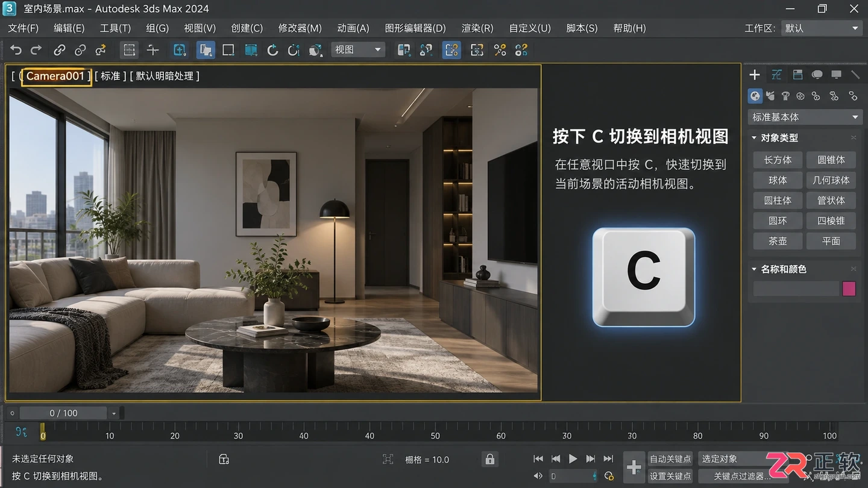
Task: Open the 渲染(R) menu
Action: click(477, 28)
